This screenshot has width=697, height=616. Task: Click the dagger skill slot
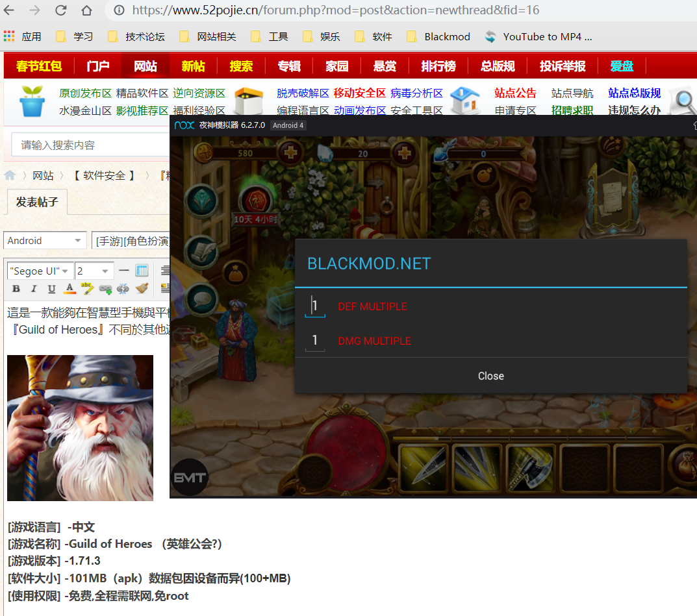click(423, 468)
